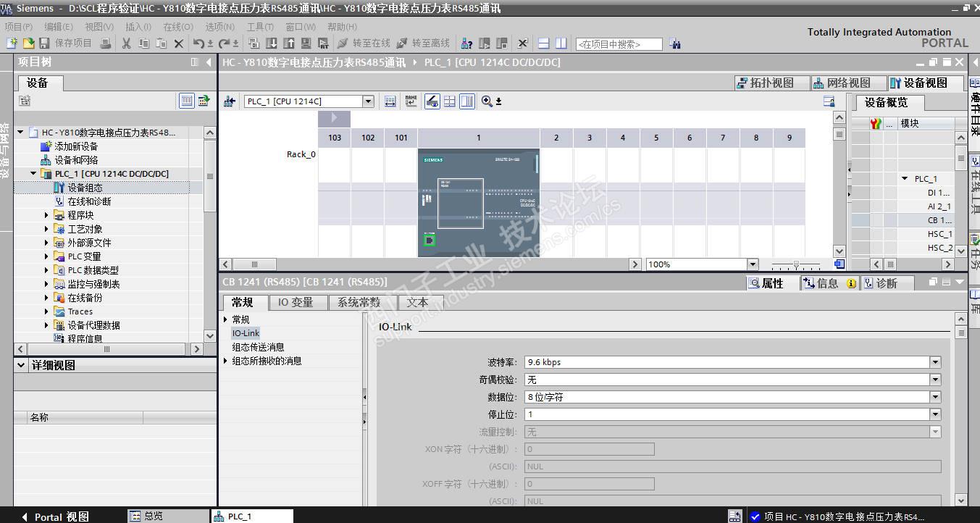Viewport: 980px width, 523px height.
Task: Click the CPU 1214C module image in slot 1
Action: 479,202
